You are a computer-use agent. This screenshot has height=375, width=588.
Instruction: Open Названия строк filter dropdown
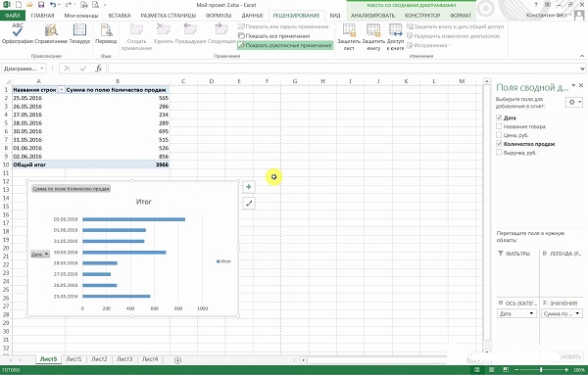click(x=61, y=90)
